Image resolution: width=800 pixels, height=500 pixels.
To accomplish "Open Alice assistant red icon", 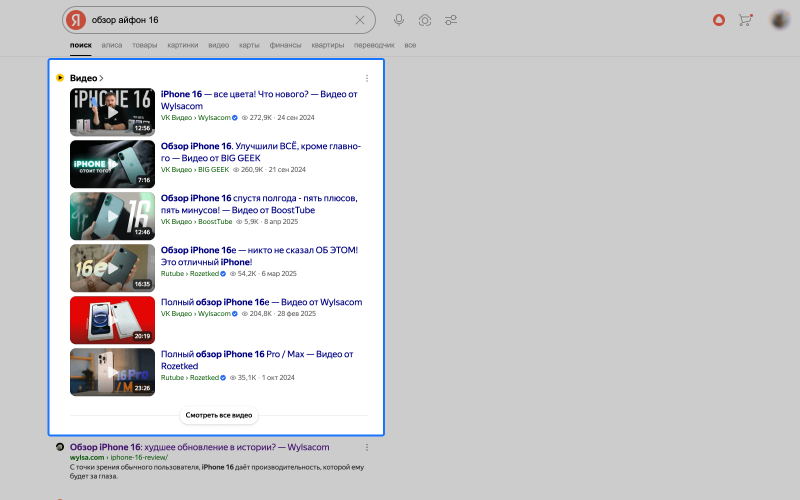I will (x=718, y=20).
